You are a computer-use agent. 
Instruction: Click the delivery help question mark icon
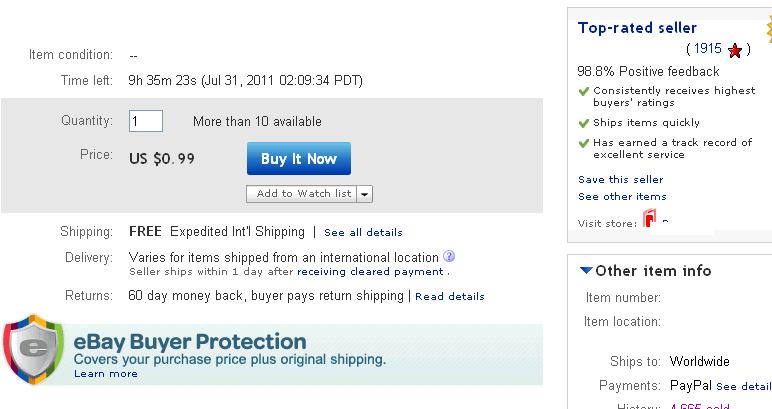449,256
